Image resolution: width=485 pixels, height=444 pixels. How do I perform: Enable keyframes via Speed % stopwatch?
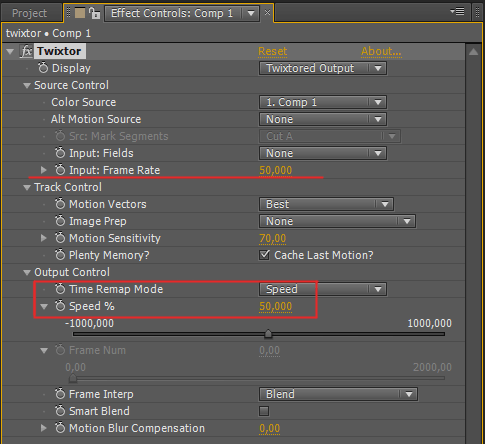tap(60, 306)
